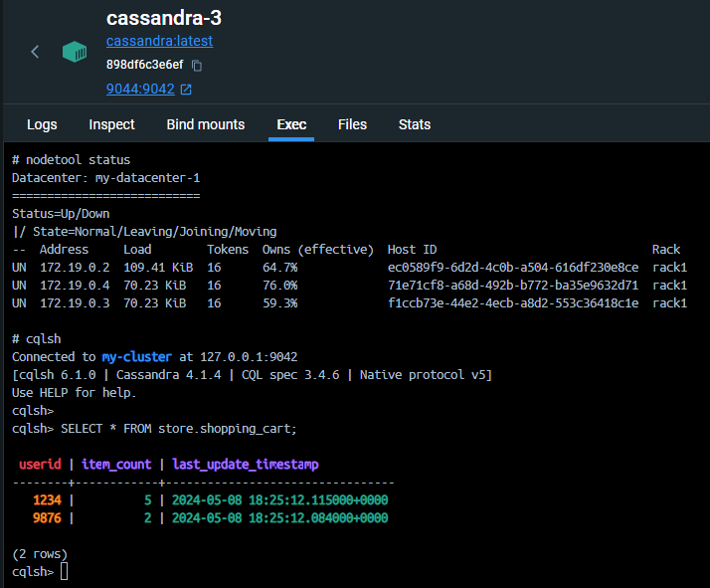Click the Host ID column header
Viewport: 710px width, 588px height.
(412, 250)
